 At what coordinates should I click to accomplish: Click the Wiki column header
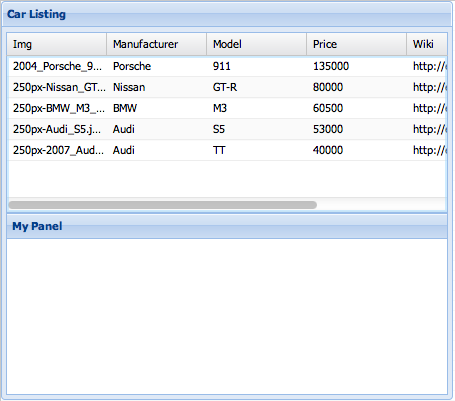tap(427, 44)
